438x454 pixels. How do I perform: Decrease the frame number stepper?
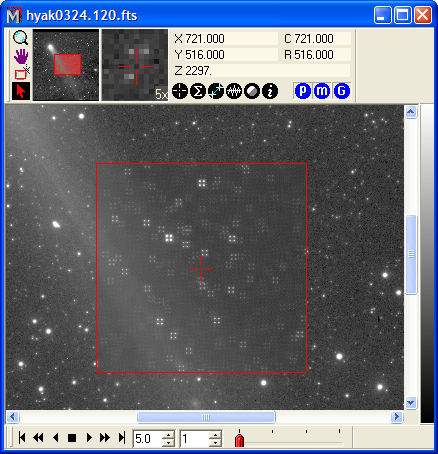216,443
